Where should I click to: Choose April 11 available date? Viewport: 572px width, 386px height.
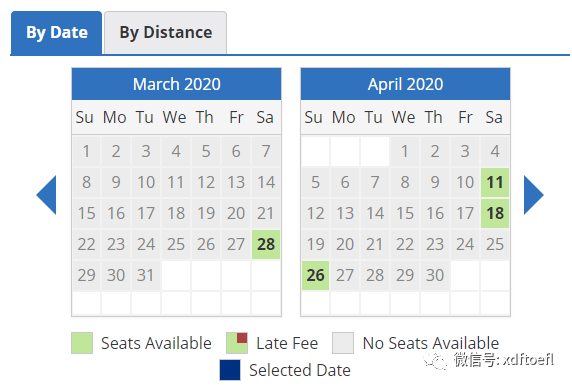(495, 182)
